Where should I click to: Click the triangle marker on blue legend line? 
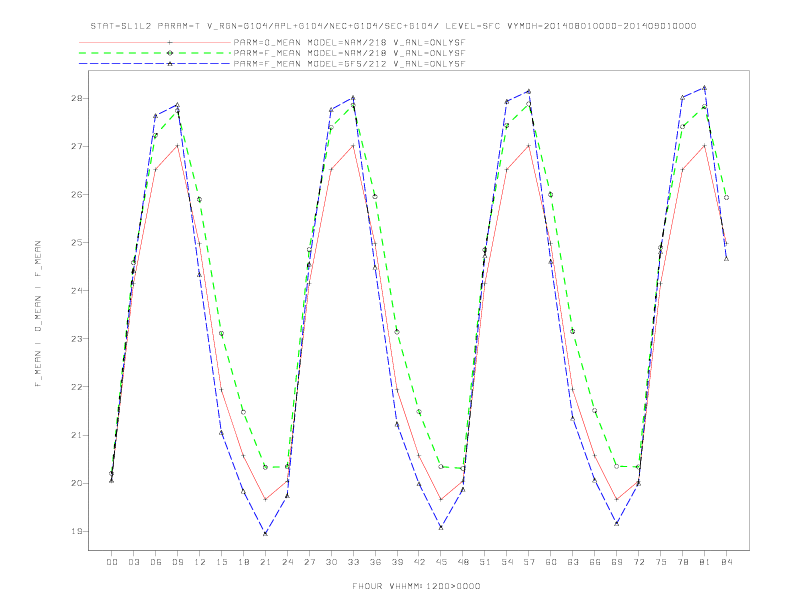pyautogui.click(x=170, y=64)
